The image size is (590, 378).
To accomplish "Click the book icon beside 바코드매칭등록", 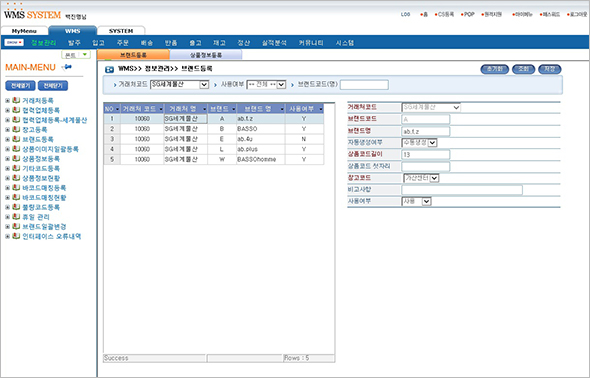I will click(16, 188).
